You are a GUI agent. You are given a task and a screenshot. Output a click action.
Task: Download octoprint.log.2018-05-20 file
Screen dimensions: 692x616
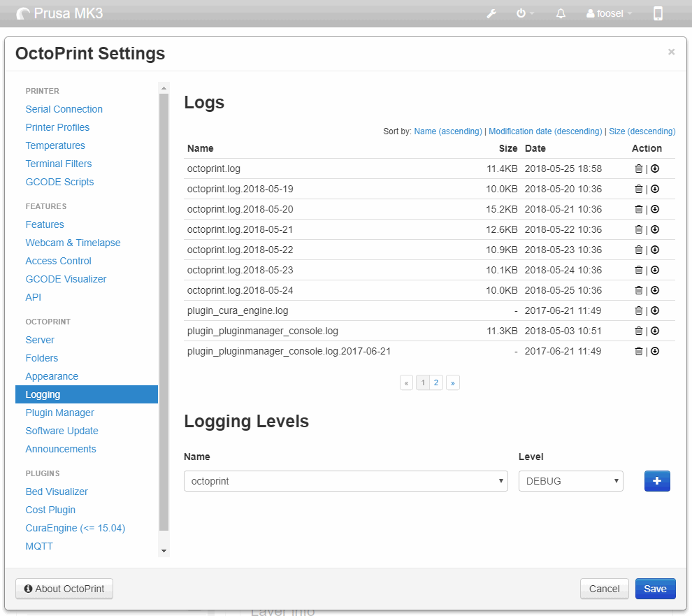655,209
